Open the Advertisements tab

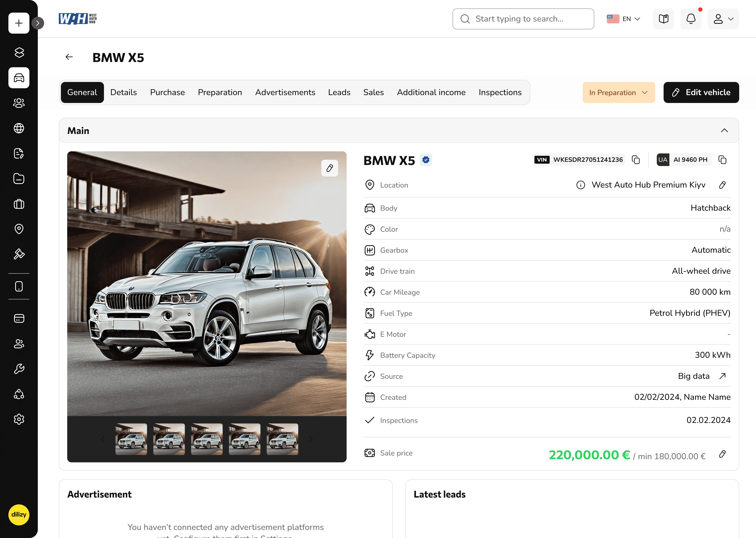point(285,92)
